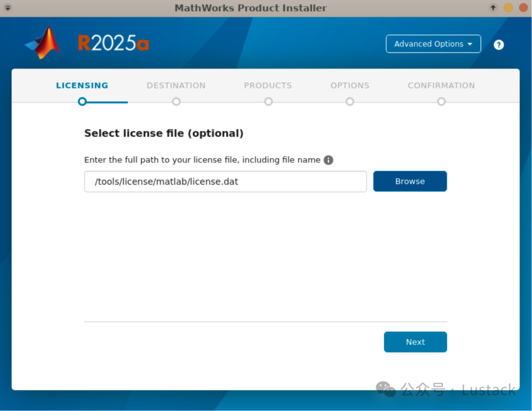Click the Browse button
Screen dimensions: 532x411
point(410,181)
